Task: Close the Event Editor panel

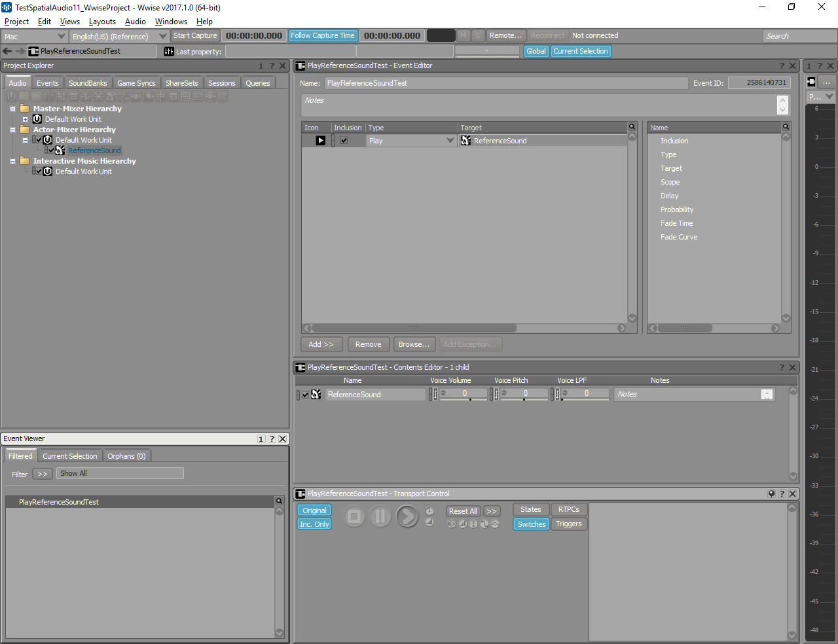Action: point(793,66)
